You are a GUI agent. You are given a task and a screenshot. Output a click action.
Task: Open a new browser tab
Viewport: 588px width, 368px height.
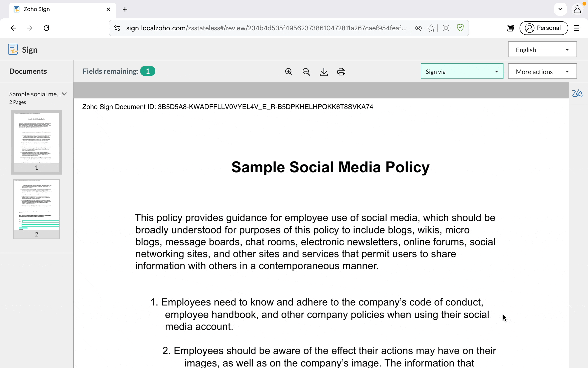tap(125, 9)
